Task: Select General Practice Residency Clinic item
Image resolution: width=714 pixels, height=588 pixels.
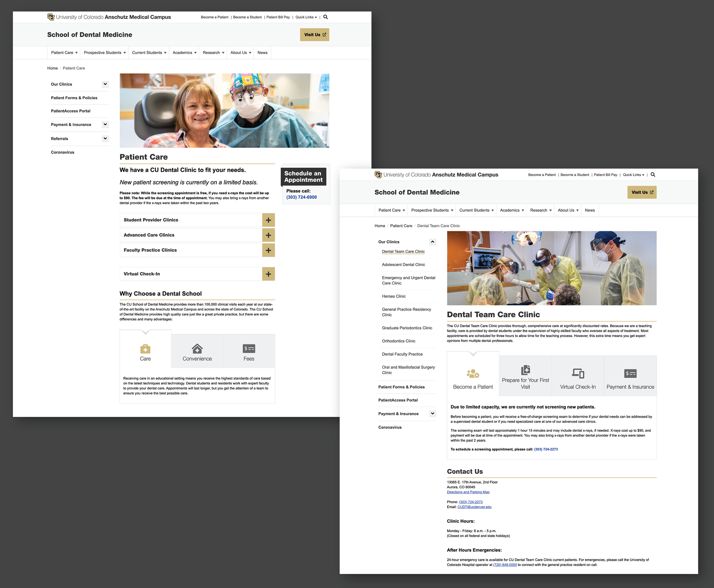Action: 406,312
